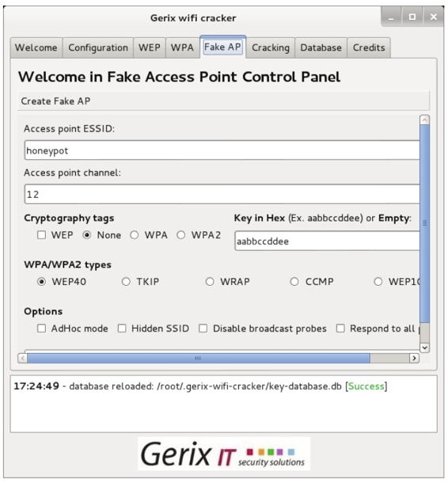This screenshot has width=448, height=483.
Task: Open the Configuration tab
Action: [x=98, y=48]
